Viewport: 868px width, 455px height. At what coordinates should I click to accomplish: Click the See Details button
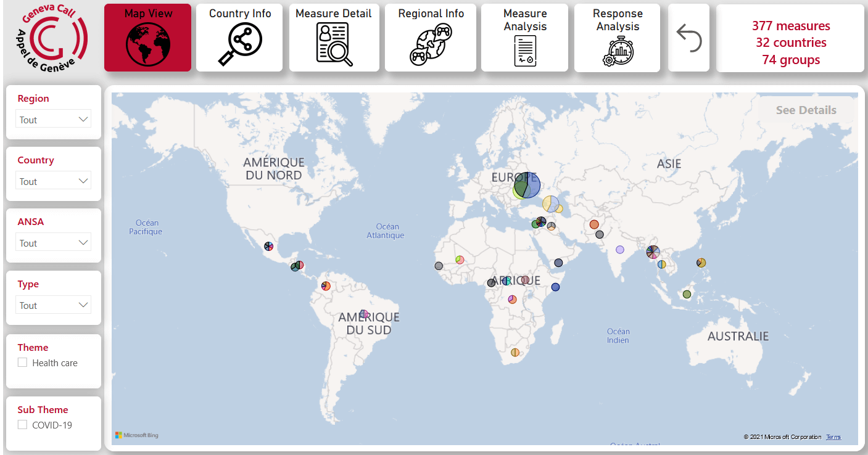point(806,110)
